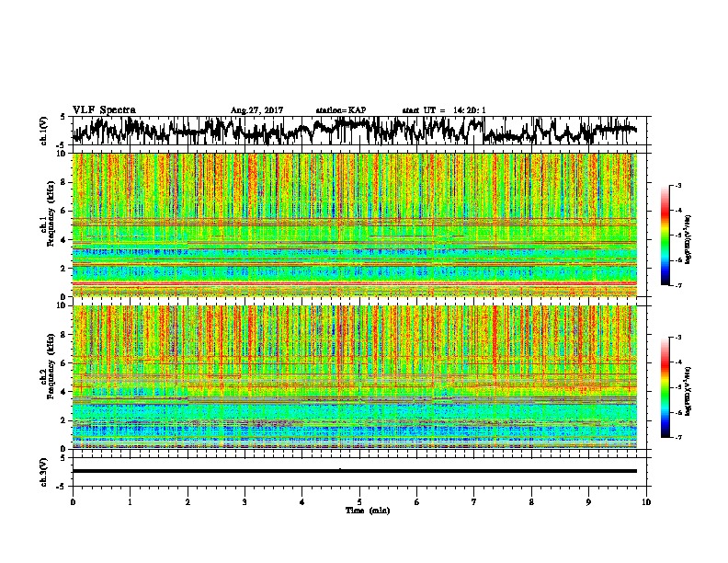The width and height of the screenshot is (728, 563).
Task: Click the "8" tick on the time axis
Action: coord(531,502)
